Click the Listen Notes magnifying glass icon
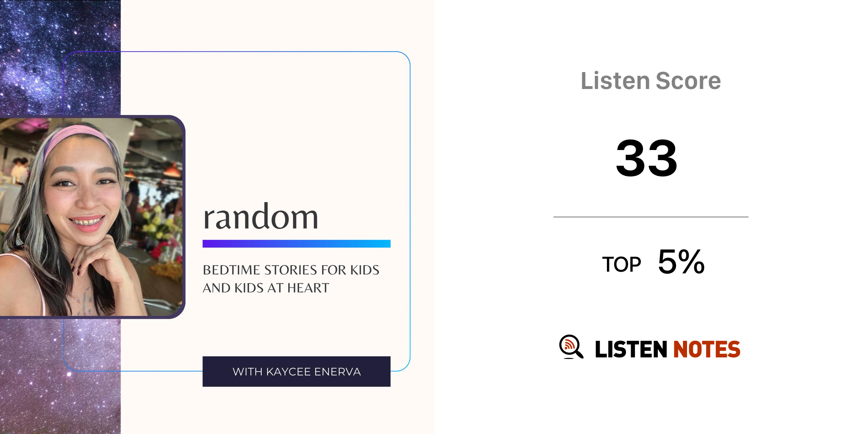 pos(570,347)
